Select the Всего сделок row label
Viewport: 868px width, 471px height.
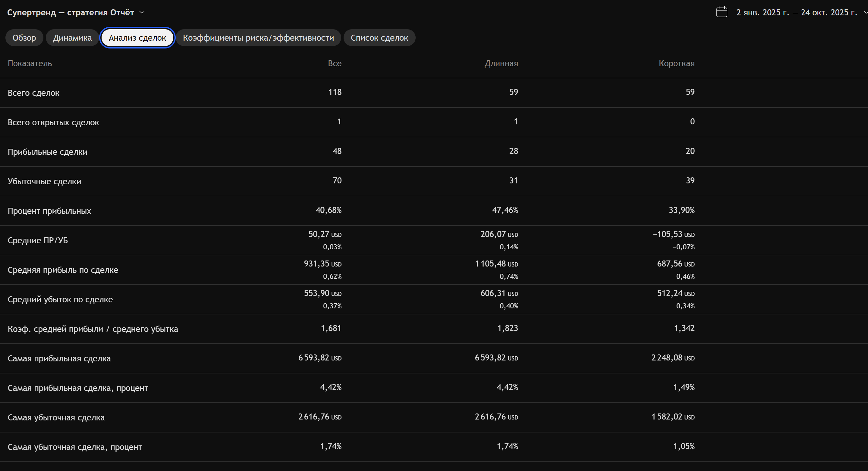(x=33, y=93)
